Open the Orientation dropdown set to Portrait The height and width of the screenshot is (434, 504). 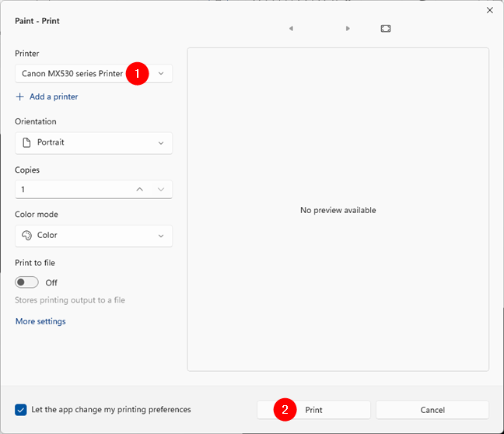[x=93, y=143]
